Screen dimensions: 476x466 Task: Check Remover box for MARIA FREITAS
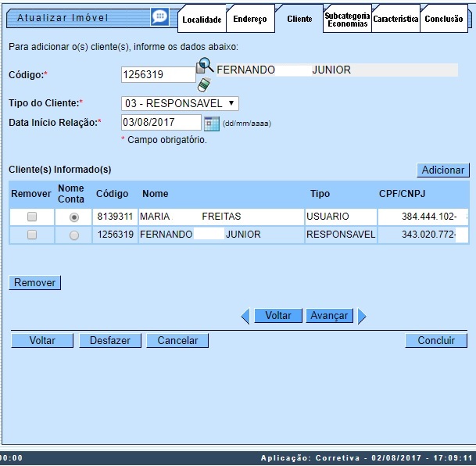point(32,217)
